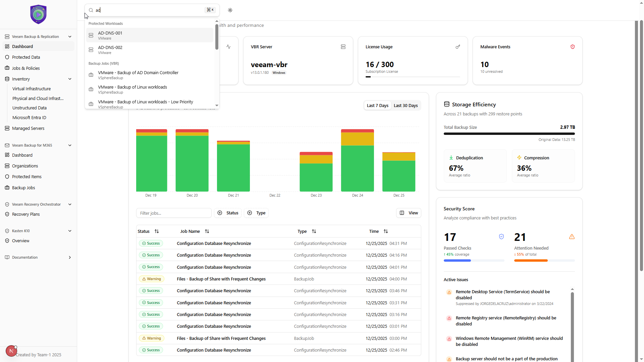Click the VBR Server card server icon
The width and height of the screenshot is (644, 362).
coord(343,47)
